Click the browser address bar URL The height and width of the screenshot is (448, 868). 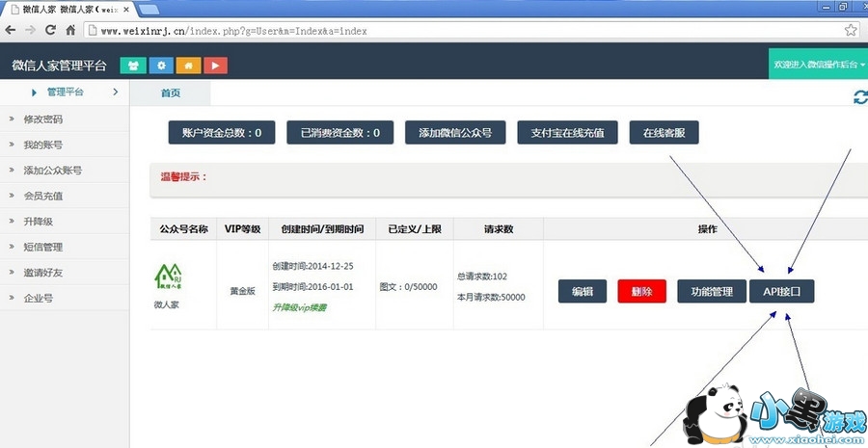pyautogui.click(x=233, y=31)
